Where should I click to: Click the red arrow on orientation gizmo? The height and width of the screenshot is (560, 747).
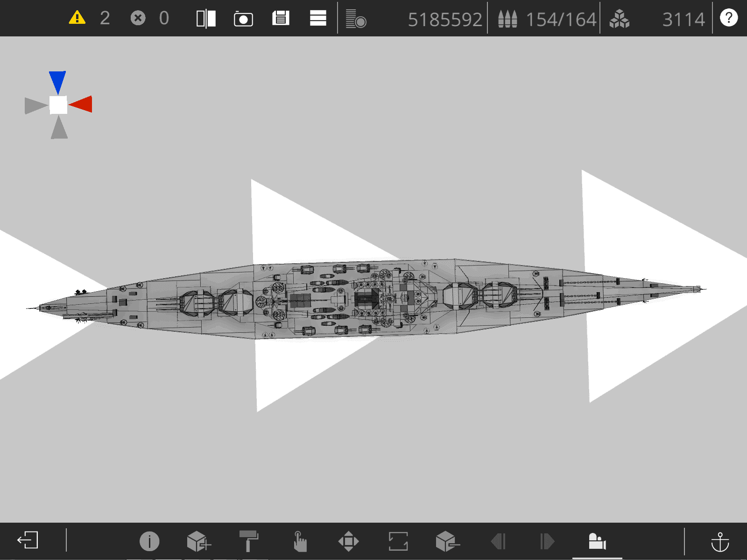pos(80,104)
